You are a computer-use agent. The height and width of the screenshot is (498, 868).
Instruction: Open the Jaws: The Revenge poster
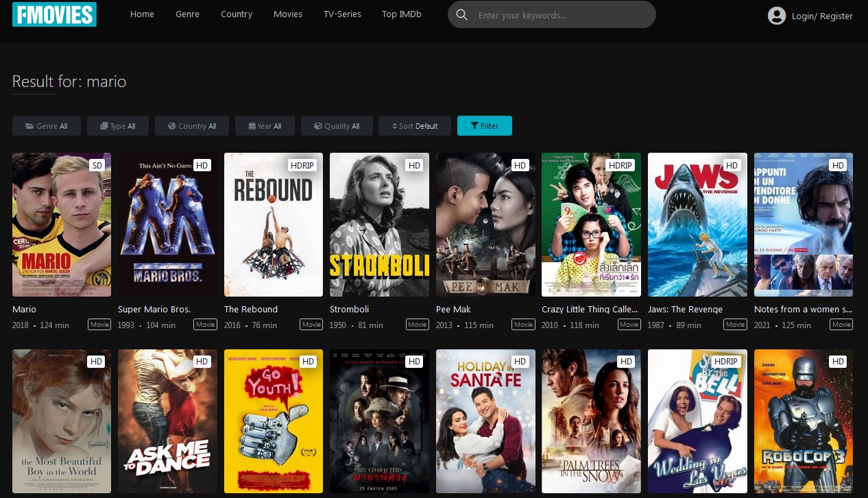coord(697,225)
